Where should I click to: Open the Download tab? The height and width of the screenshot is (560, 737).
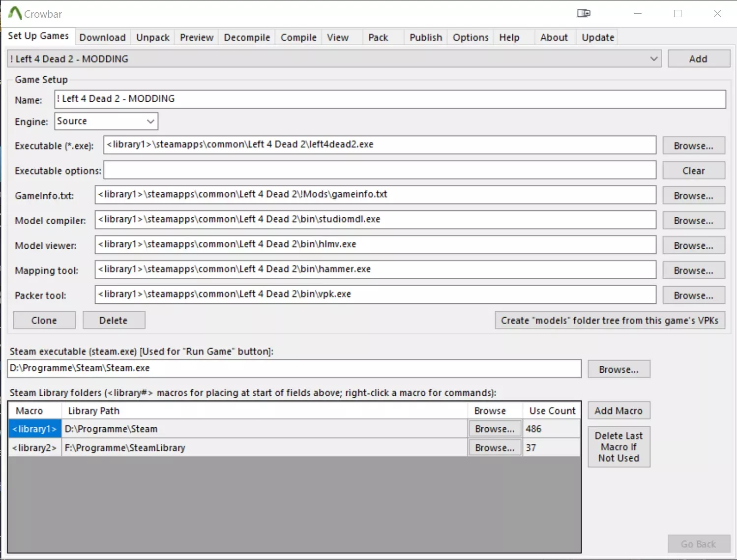click(x=102, y=37)
